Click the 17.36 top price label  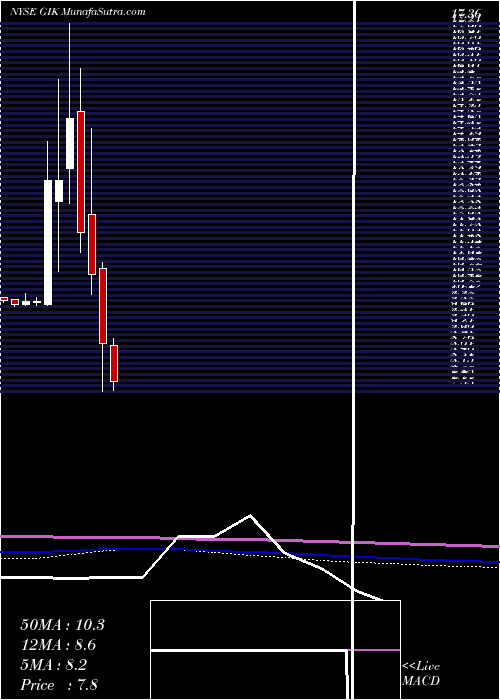click(x=467, y=15)
